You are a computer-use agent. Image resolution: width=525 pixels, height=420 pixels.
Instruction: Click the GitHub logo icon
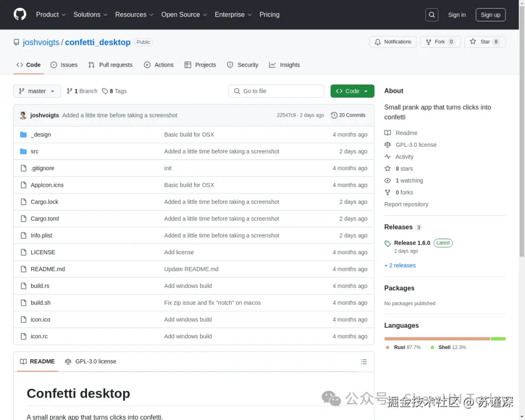[20, 15]
